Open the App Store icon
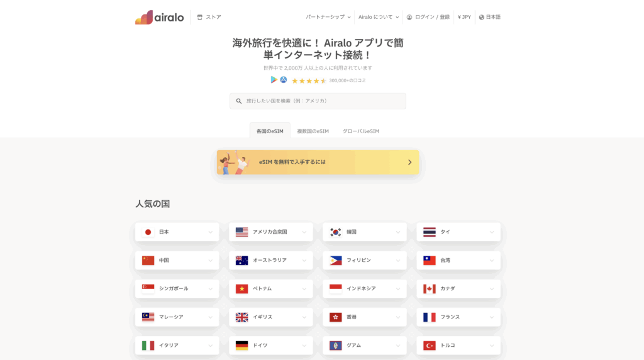Viewport: 644px width, 360px height. click(x=284, y=80)
